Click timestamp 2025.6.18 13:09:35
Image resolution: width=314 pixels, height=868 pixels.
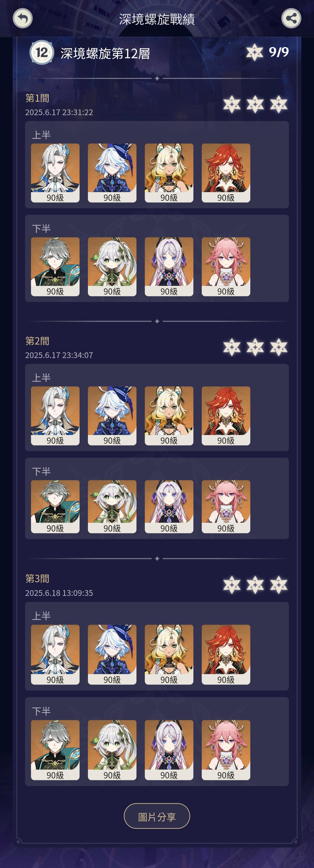pyautogui.click(x=59, y=593)
